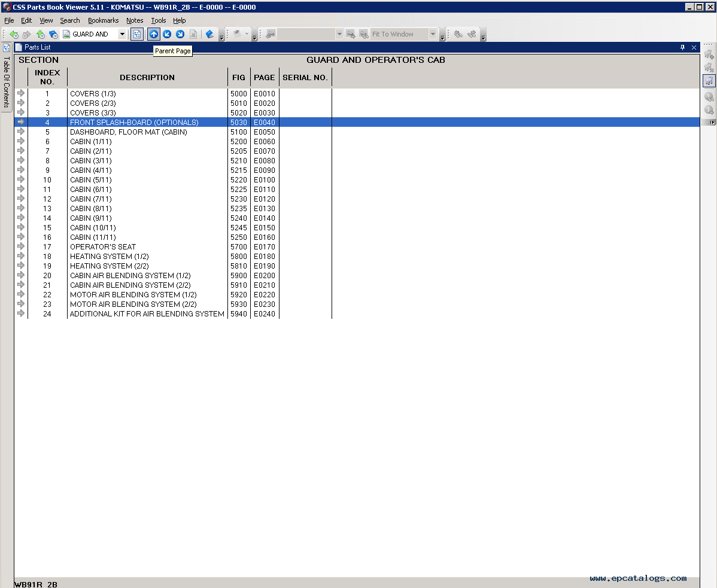The height and width of the screenshot is (588, 717).
Task: Open the Notes menu
Action: (x=135, y=20)
